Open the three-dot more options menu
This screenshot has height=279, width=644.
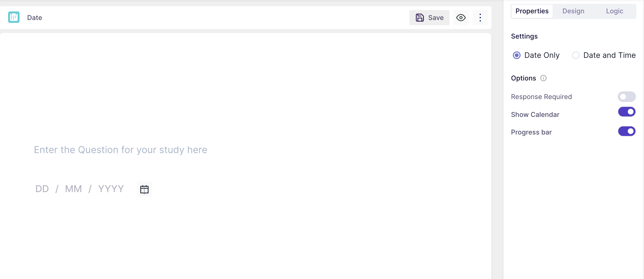point(480,17)
